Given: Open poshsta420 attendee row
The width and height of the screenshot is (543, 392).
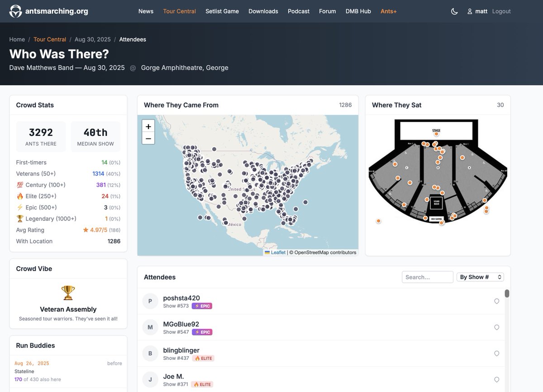Looking at the screenshot, I should tap(320, 301).
